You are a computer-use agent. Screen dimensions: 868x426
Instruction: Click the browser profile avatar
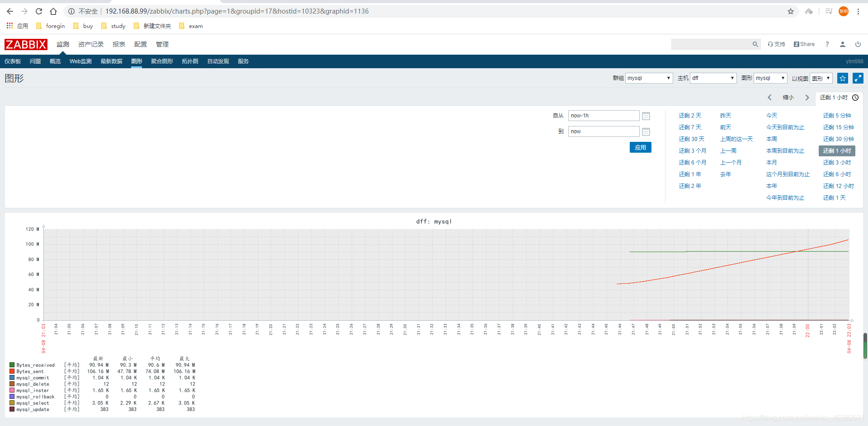pos(844,11)
